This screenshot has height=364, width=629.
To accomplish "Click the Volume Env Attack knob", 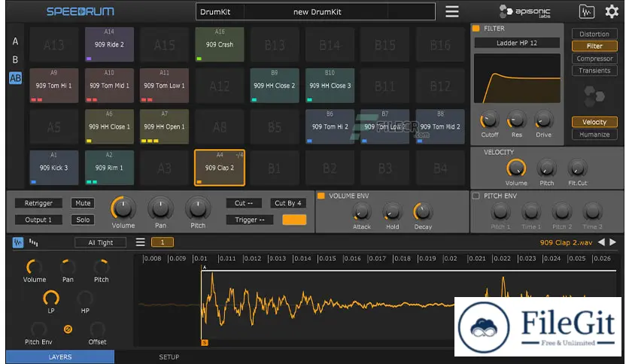I will 361,211.
